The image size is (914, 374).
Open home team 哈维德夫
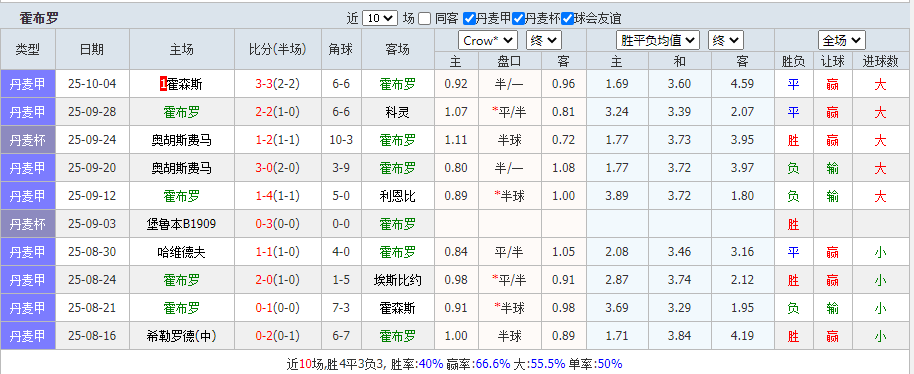181,252
